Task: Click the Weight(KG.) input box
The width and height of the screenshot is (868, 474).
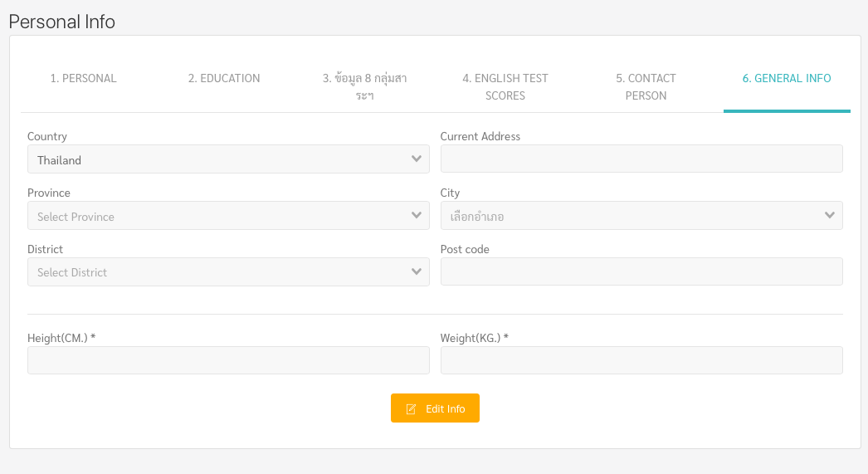Action: 641,360
